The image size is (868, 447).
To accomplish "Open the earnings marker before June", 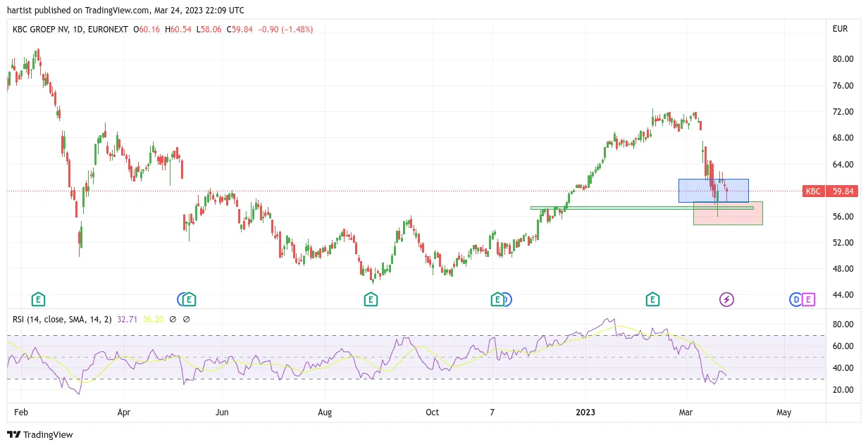I will point(189,300).
